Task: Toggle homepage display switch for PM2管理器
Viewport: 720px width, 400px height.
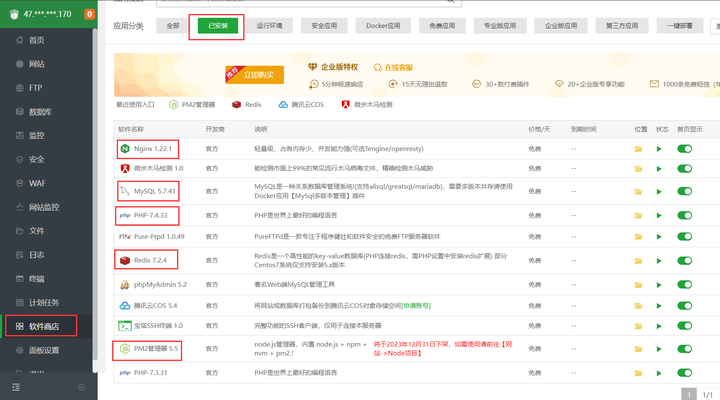Action: coord(685,349)
